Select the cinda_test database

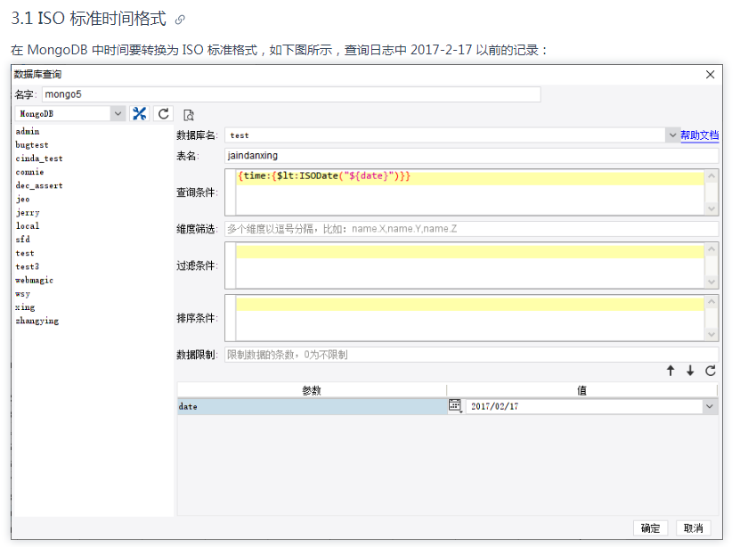(x=39, y=159)
